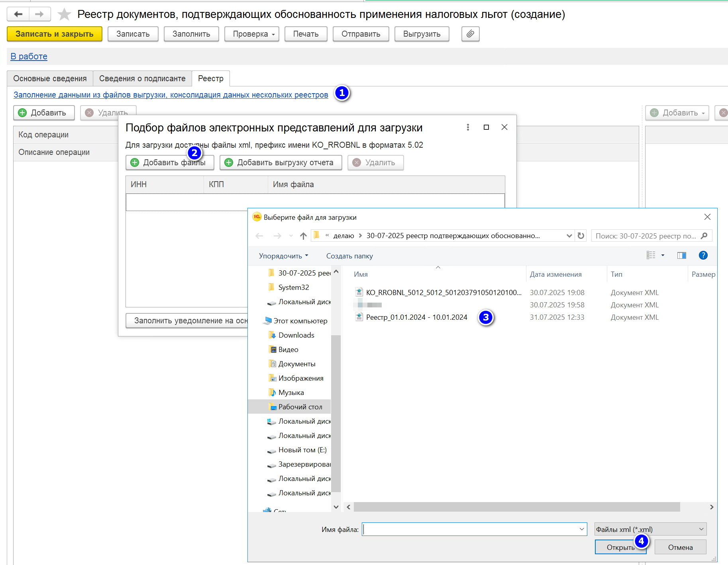This screenshot has height=565, width=728.
Task: Go back using the left arrow
Action: tap(18, 14)
